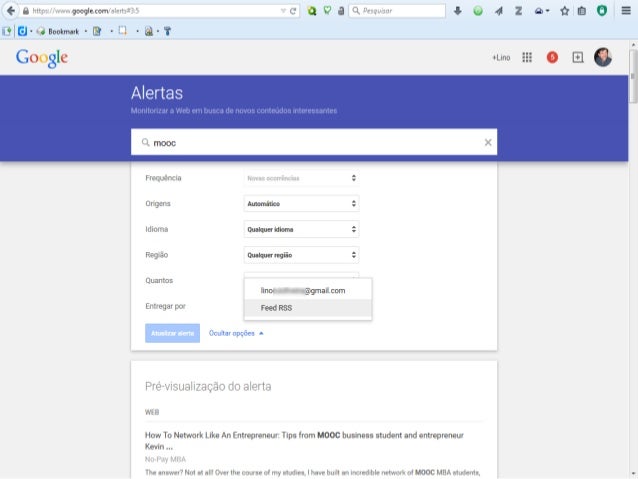Open the Z extension toolbar icon

(518, 11)
